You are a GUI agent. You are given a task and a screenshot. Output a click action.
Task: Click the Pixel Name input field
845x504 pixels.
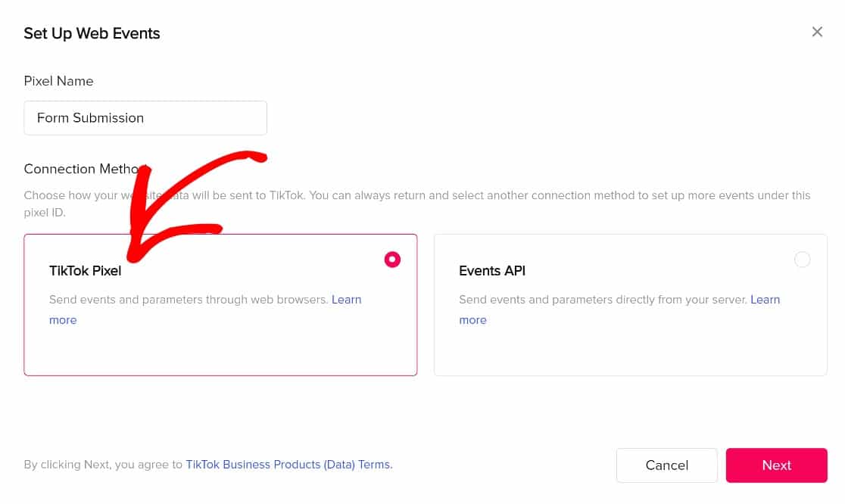pyautogui.click(x=145, y=118)
